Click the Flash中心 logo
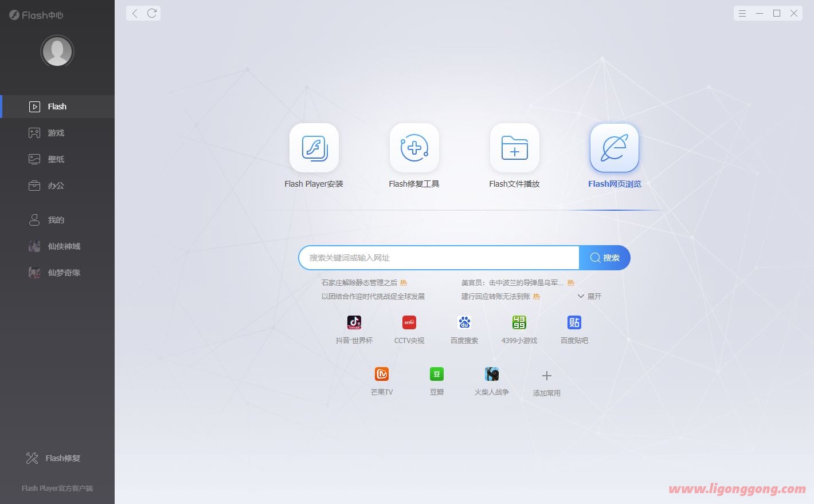 pos(36,15)
